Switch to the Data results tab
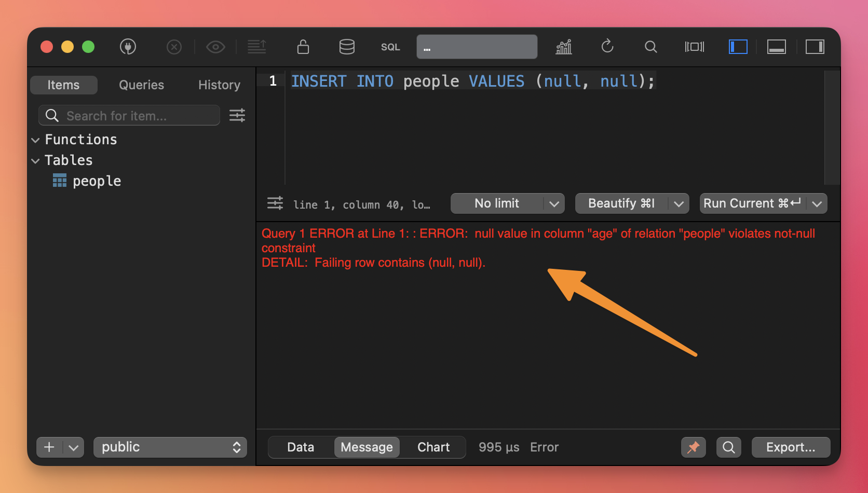This screenshot has width=868, height=493. (x=301, y=447)
